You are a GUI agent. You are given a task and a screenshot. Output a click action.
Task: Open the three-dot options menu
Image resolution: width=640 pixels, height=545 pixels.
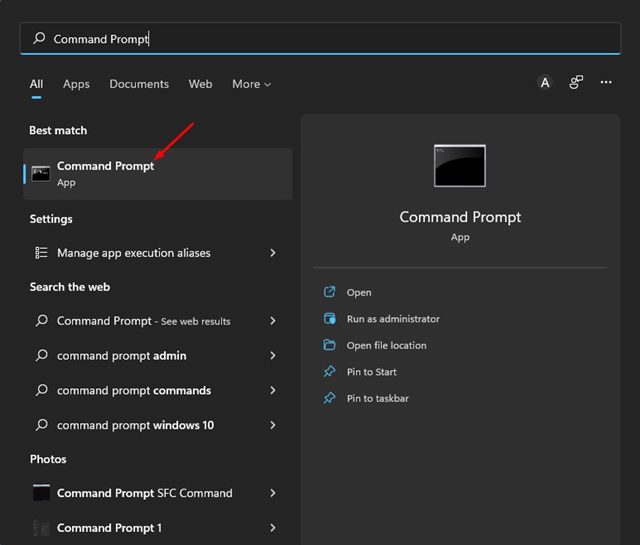606,82
